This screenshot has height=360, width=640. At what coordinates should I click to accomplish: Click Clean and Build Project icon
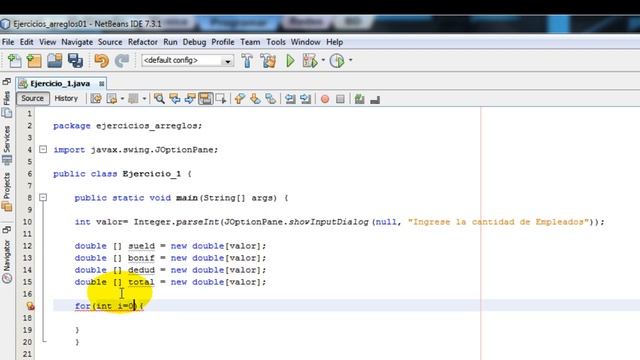click(268, 61)
